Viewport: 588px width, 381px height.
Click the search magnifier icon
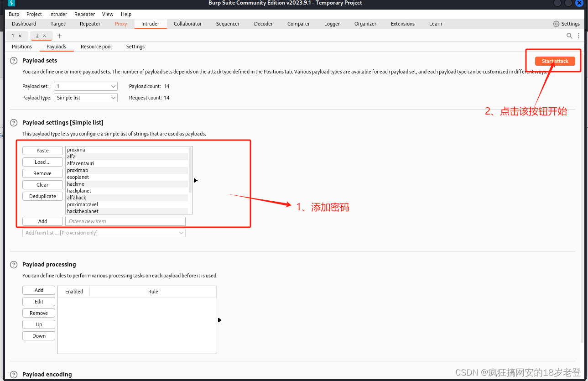(569, 36)
